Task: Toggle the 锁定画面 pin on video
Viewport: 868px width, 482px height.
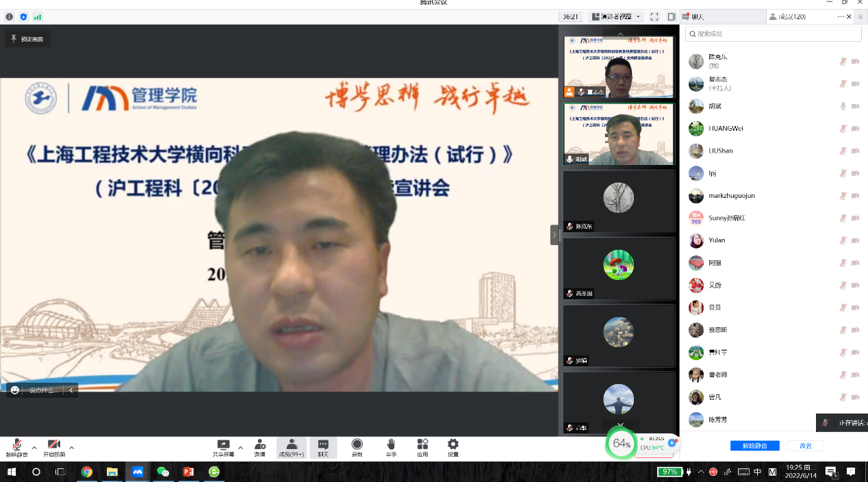Action: click(x=27, y=39)
